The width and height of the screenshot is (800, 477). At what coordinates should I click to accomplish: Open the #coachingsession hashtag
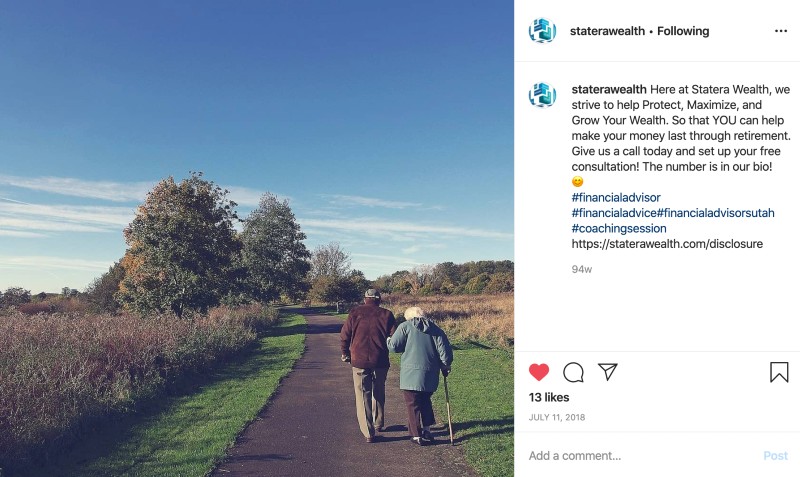pyautogui.click(x=619, y=228)
